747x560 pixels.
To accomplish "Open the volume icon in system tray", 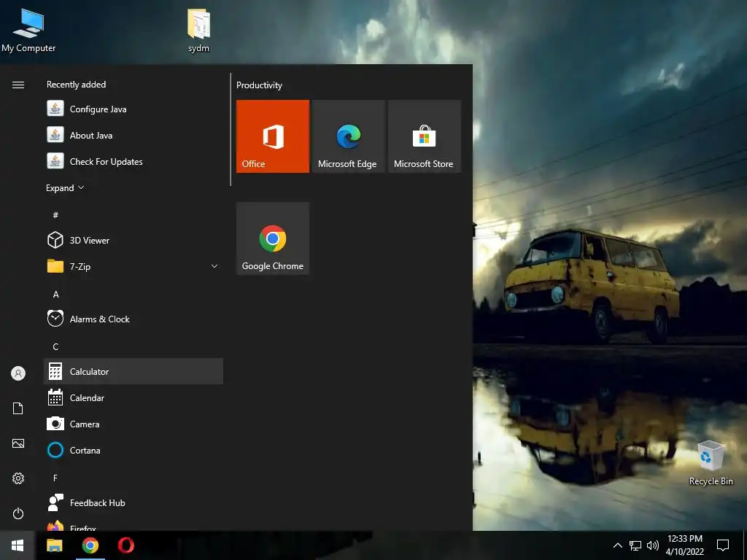I will [x=653, y=545].
